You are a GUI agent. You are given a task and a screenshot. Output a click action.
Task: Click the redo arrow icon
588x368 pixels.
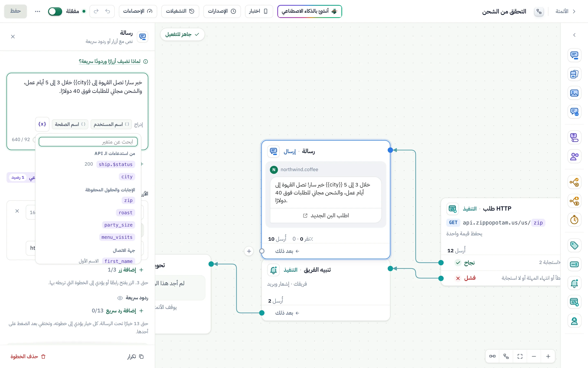point(96,11)
